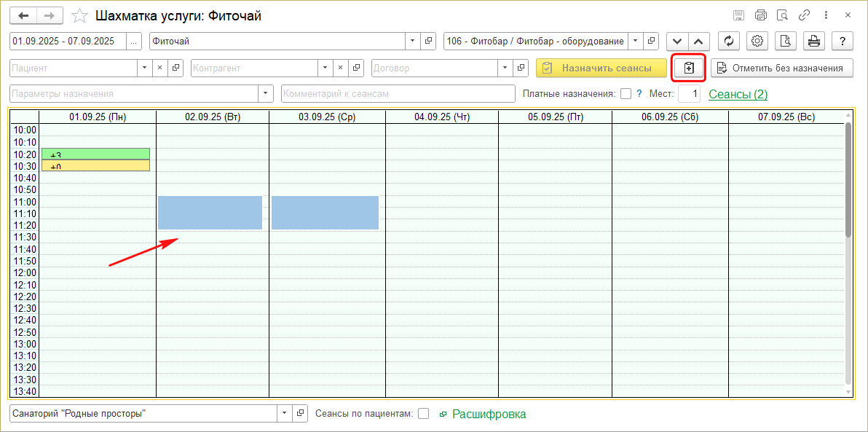The width and height of the screenshot is (868, 432).
Task: Open the Сеансы (2) link
Action: point(738,94)
